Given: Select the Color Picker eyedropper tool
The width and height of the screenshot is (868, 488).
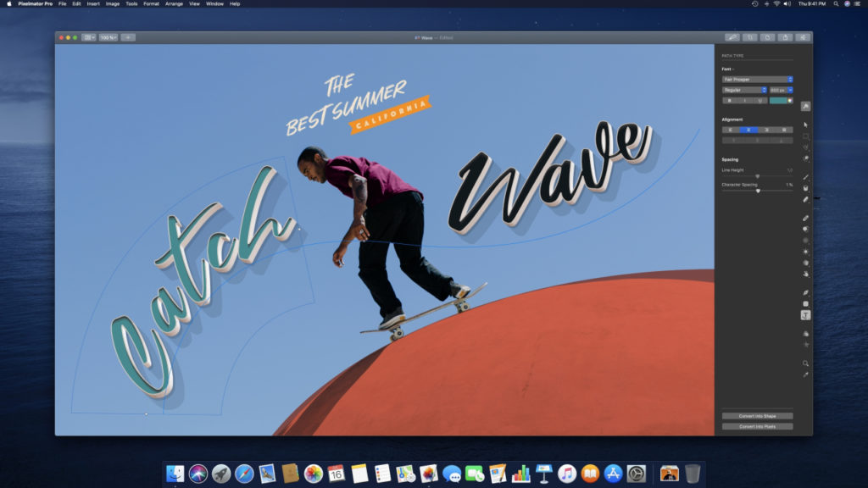Looking at the screenshot, I should coord(805,374).
